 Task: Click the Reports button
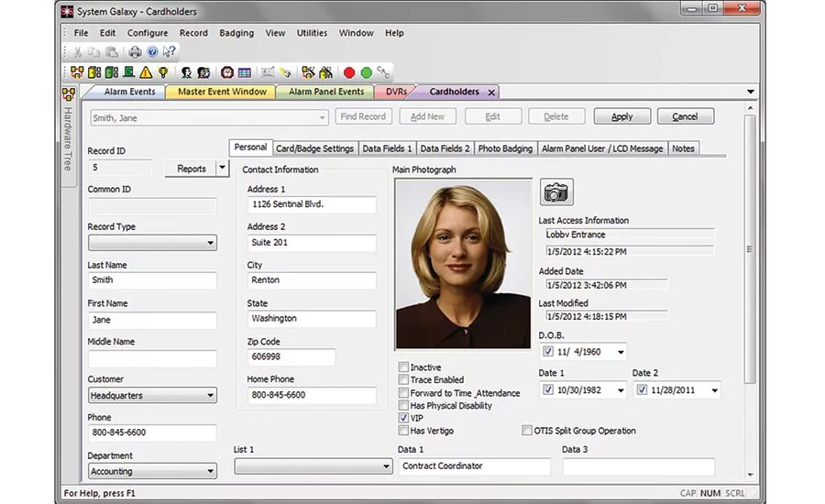coord(191,169)
